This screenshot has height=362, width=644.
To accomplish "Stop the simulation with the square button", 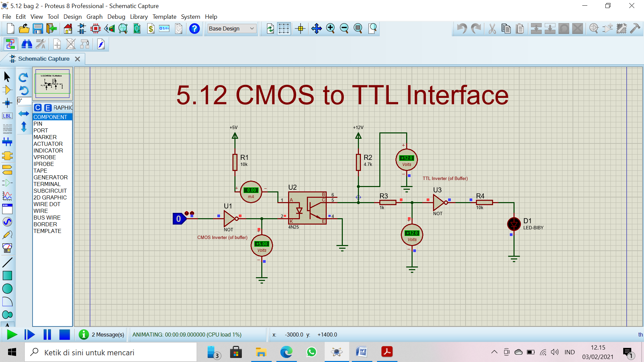I will pos(64,335).
